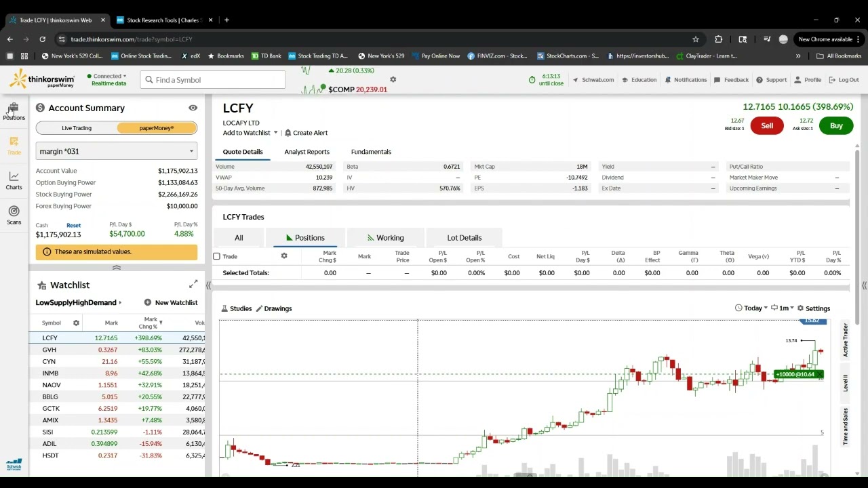Screen dimensions: 868x488
Task: Open Today timeframe dropdown
Action: (751, 308)
